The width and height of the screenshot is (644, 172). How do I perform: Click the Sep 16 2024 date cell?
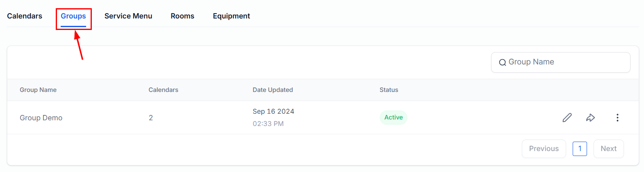pyautogui.click(x=273, y=112)
